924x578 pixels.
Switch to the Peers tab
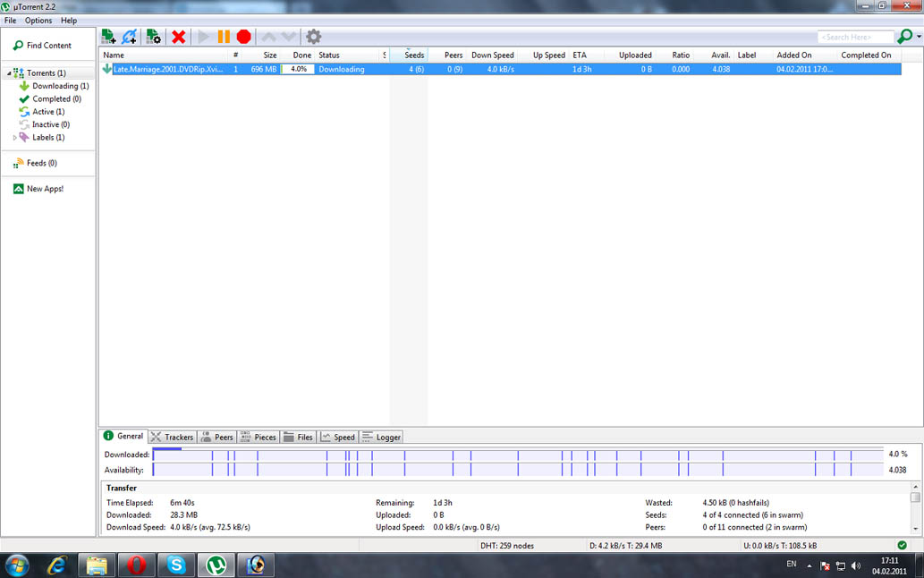[x=217, y=437]
